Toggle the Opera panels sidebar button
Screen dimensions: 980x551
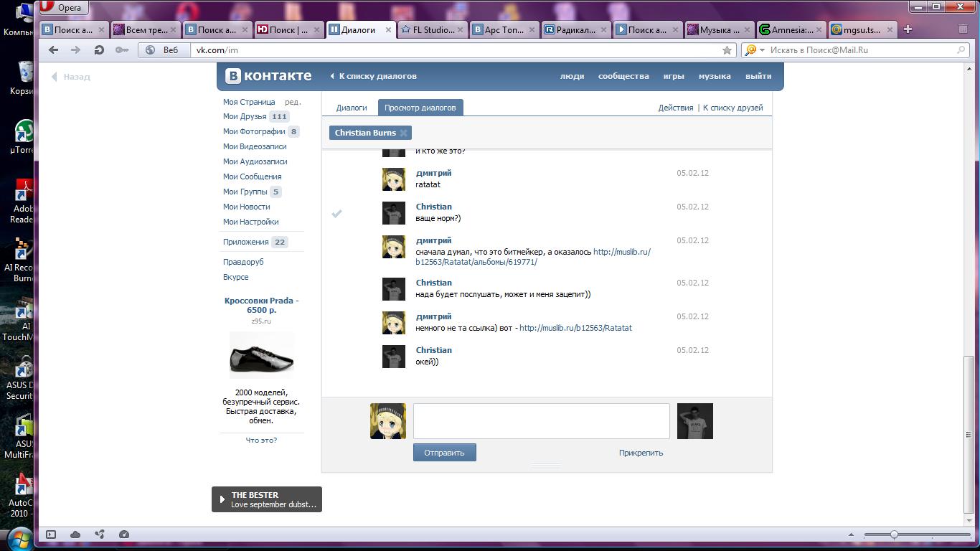pos(51,534)
